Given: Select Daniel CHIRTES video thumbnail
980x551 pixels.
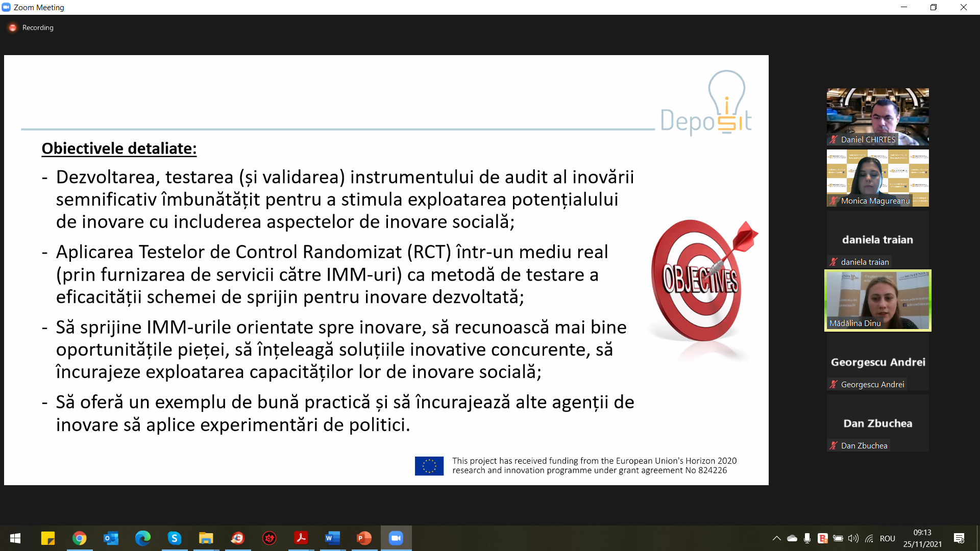Looking at the screenshot, I should coord(878,117).
